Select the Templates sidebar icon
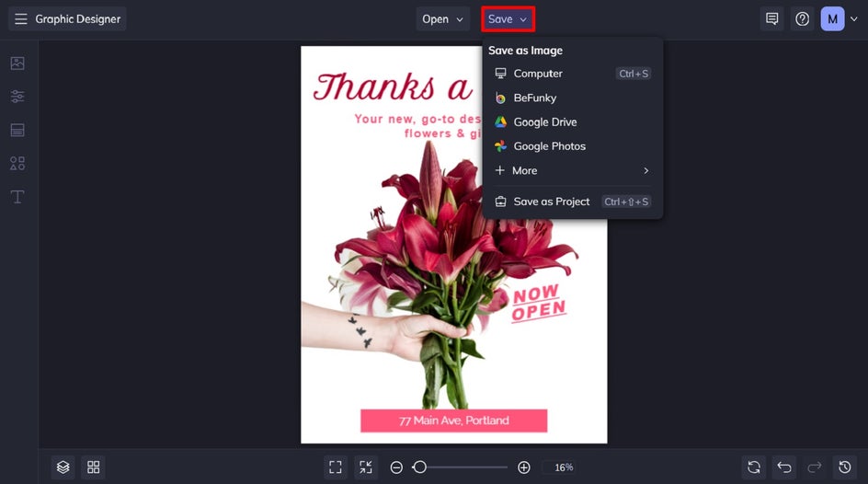 (17, 130)
